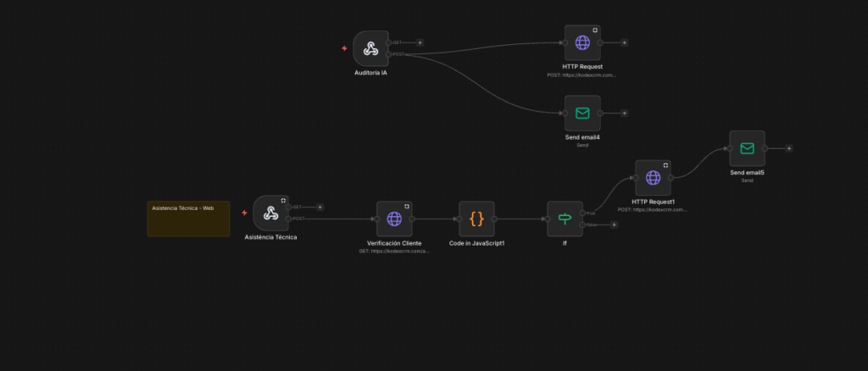The width and height of the screenshot is (868, 371).
Task: Click the true output connector of If node
Action: (x=582, y=213)
